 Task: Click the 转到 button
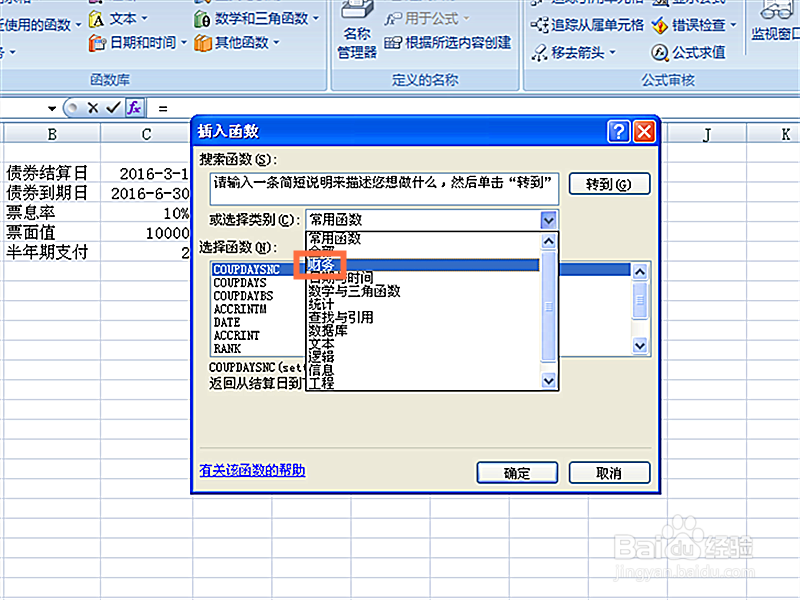[x=609, y=184]
